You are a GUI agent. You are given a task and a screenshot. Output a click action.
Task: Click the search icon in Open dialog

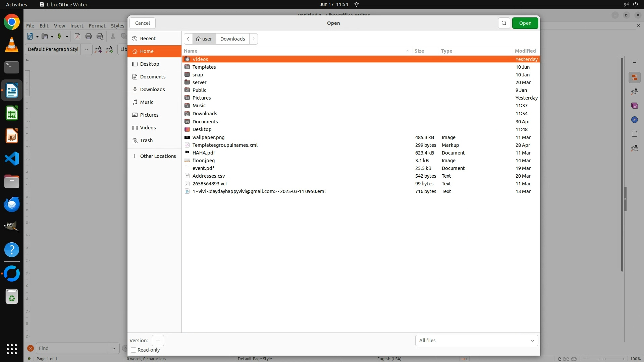point(504,23)
